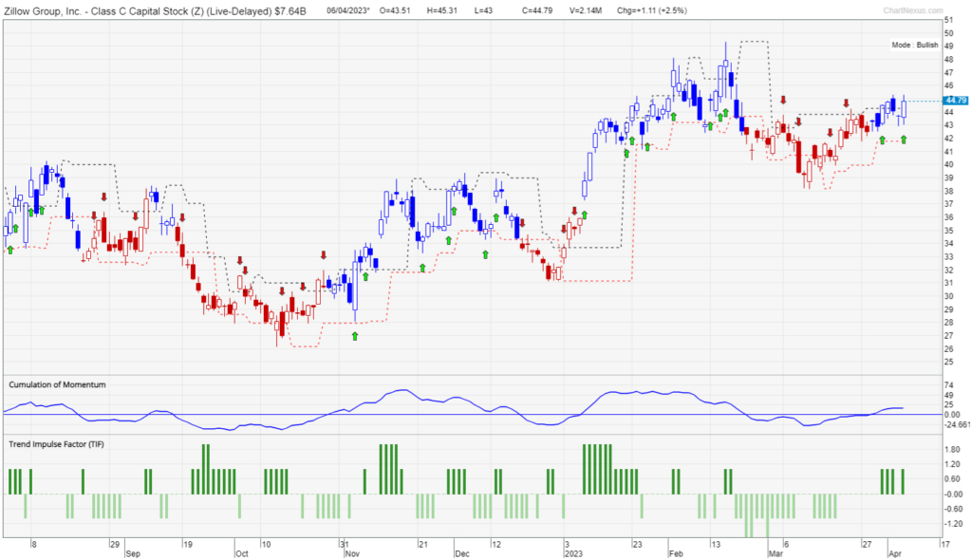The image size is (972, 560).
Task: Click the 06/04/2023 date readout
Action: (348, 10)
